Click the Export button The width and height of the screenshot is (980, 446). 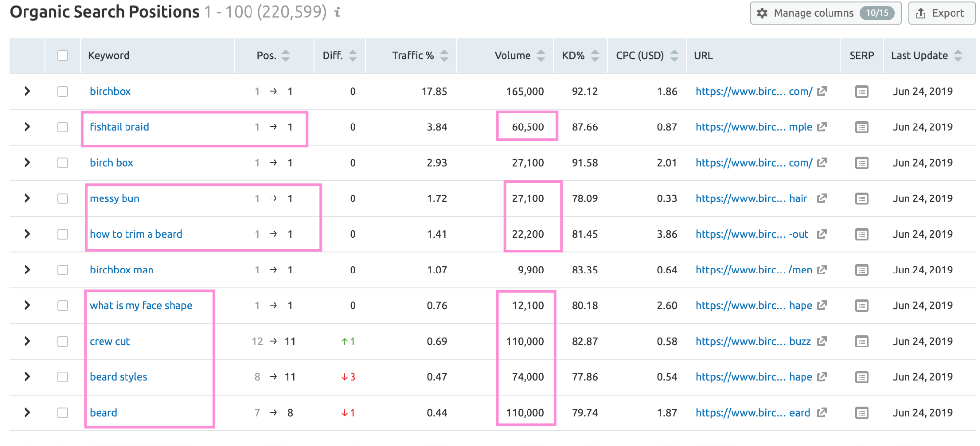tap(942, 13)
